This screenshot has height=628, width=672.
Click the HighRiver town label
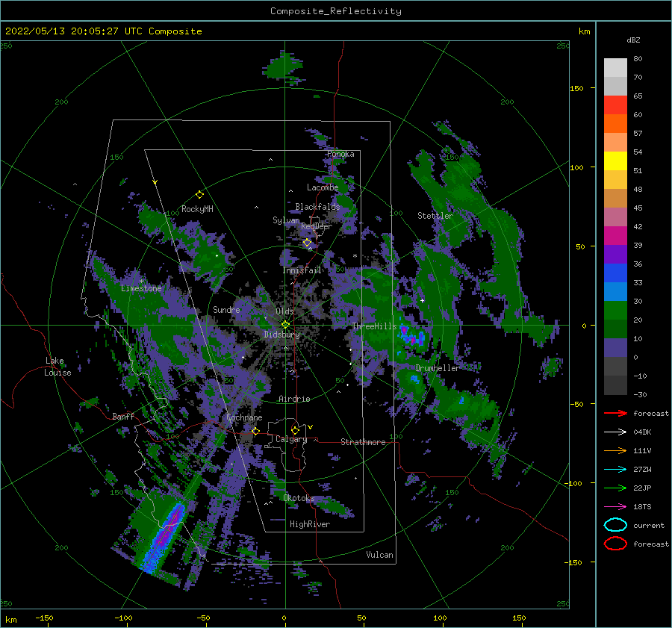(x=310, y=524)
